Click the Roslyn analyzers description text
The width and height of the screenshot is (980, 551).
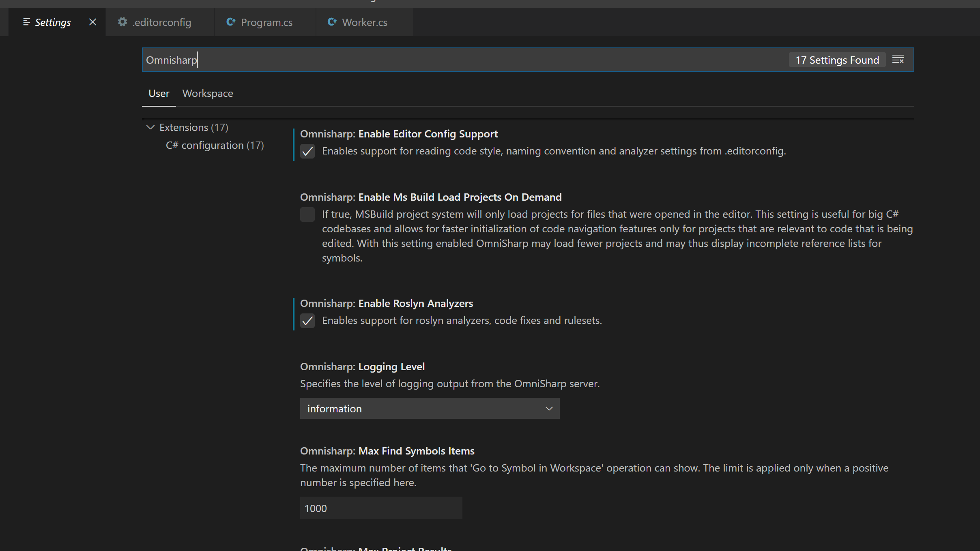(x=462, y=320)
